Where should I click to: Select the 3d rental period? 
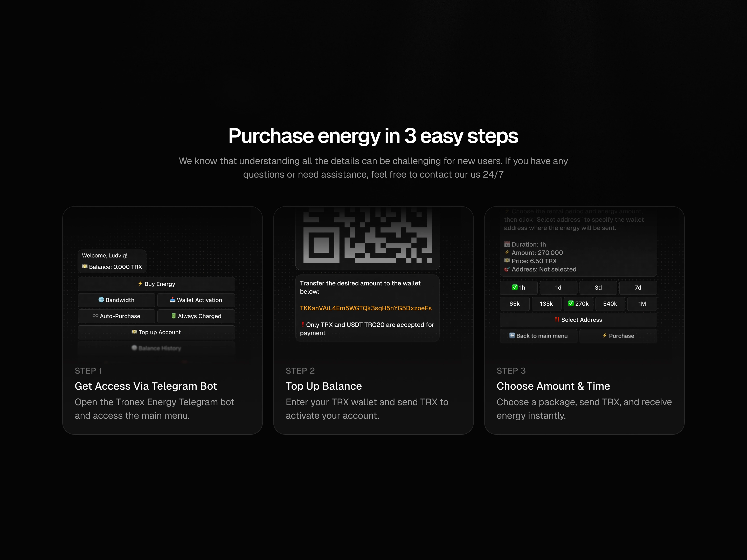pyautogui.click(x=598, y=288)
